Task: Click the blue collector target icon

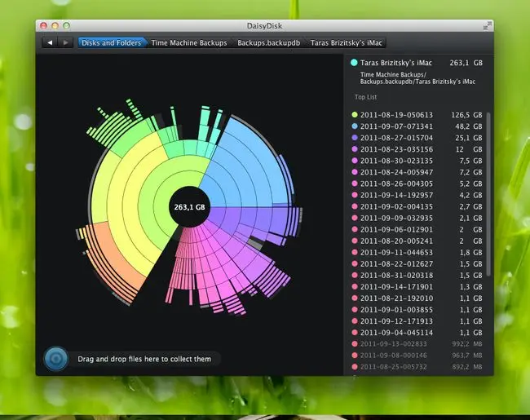Action: coord(56,359)
